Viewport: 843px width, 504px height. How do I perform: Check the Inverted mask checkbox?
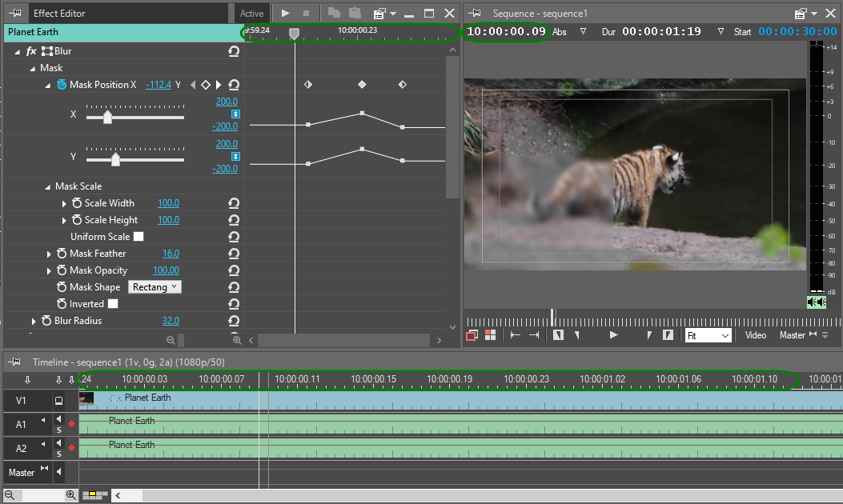click(x=113, y=304)
